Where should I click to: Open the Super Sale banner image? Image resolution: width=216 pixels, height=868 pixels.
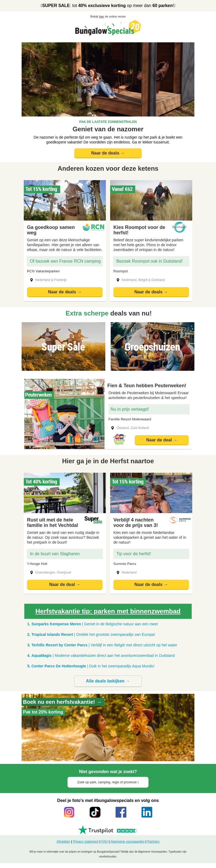tap(63, 346)
